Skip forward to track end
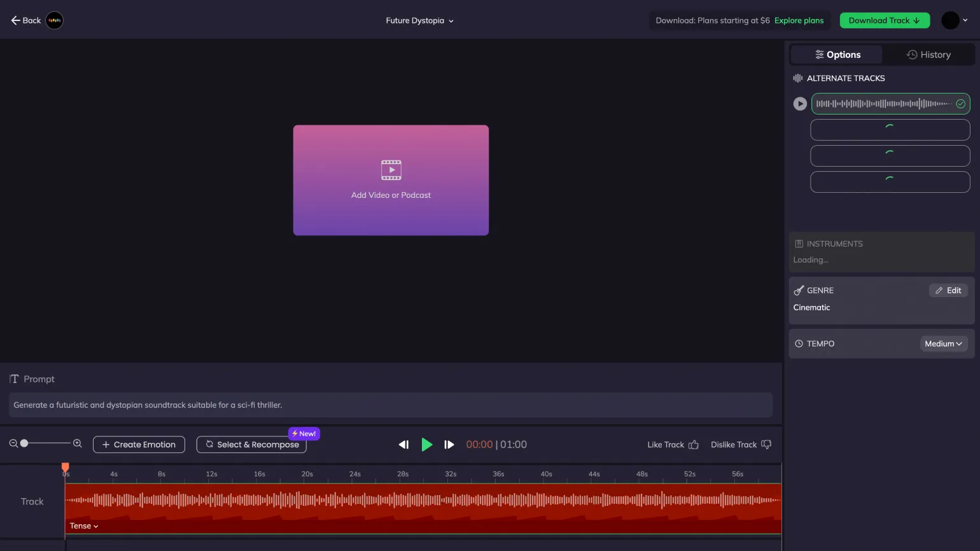Viewport: 980px width, 551px height. tap(449, 445)
